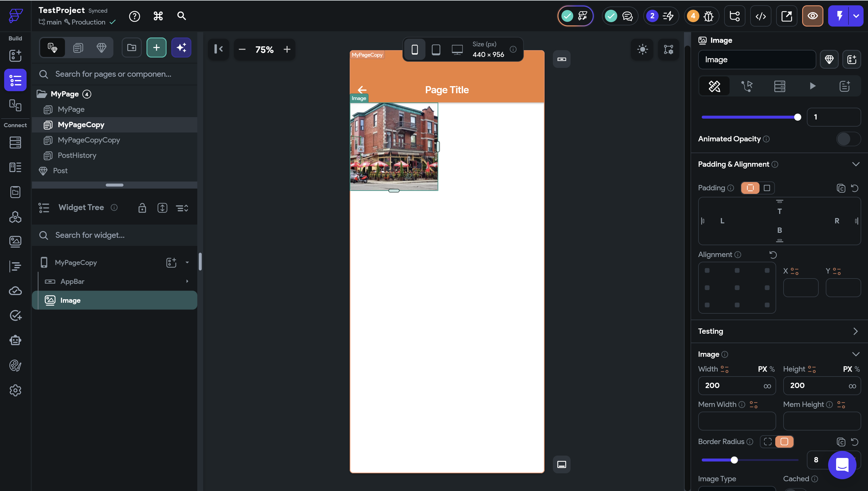Open the PostHistory page
868x491 pixels.
coord(77,156)
